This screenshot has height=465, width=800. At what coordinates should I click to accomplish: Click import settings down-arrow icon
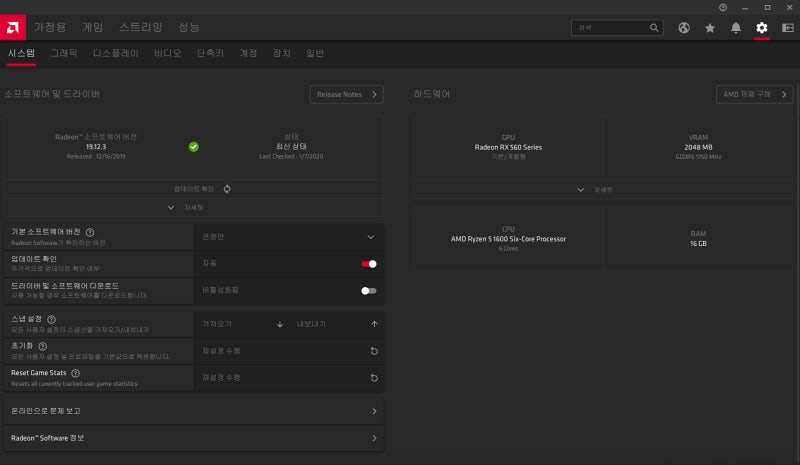tap(280, 324)
